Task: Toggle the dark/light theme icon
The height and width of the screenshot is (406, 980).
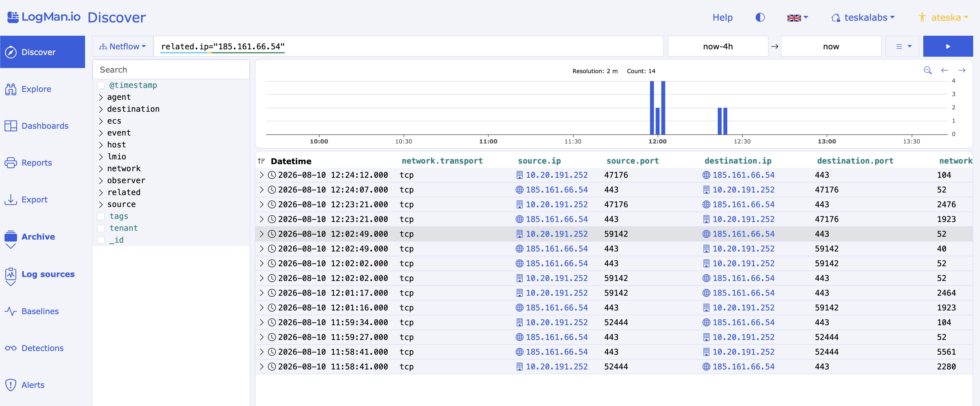Action: [760, 18]
